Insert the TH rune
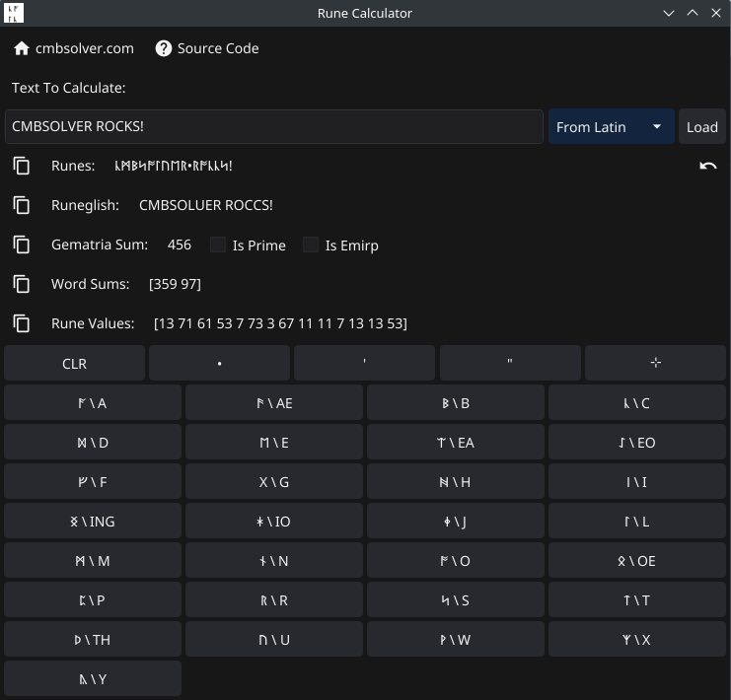The width and height of the screenshot is (731, 700). pyautogui.click(x=93, y=640)
